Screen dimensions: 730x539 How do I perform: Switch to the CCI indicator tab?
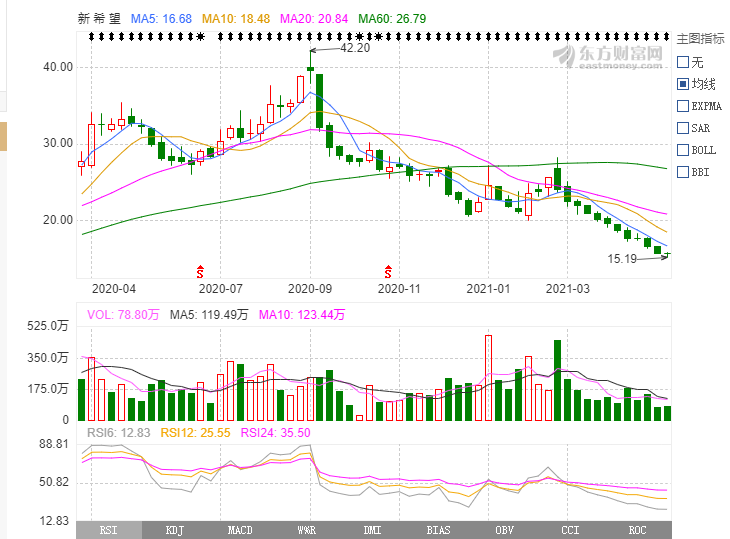[x=570, y=530]
